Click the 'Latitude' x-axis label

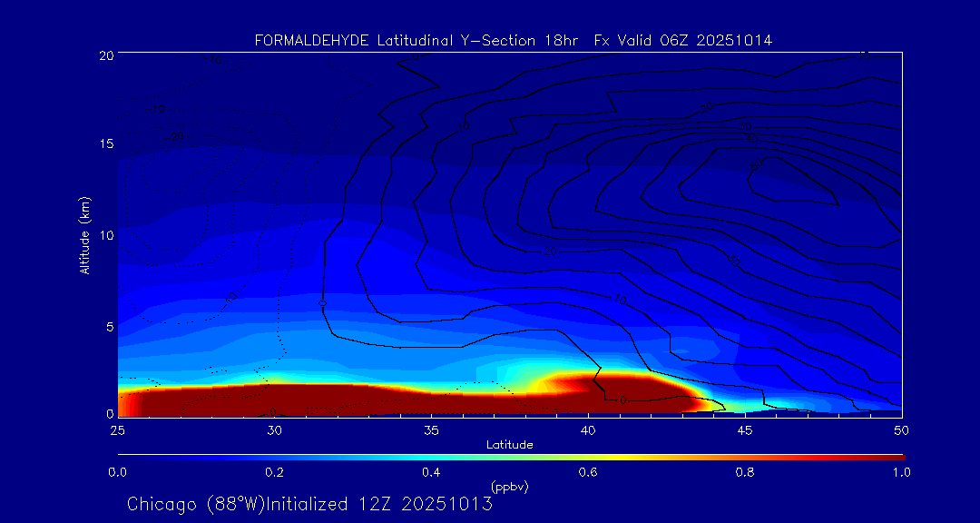point(509,444)
